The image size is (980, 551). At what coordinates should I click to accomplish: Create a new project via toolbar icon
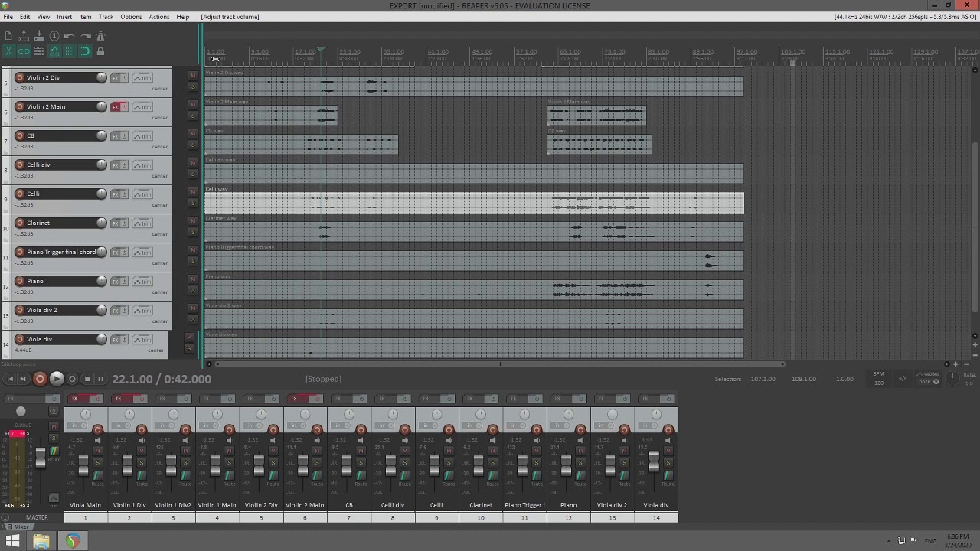click(8, 36)
